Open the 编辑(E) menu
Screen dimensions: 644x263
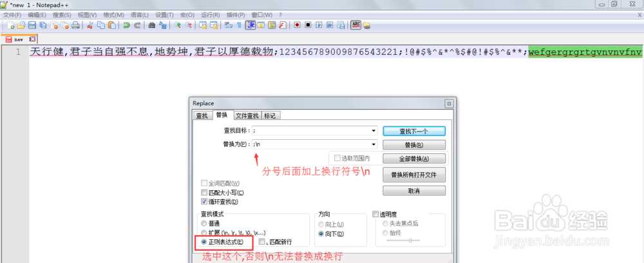click(x=37, y=15)
